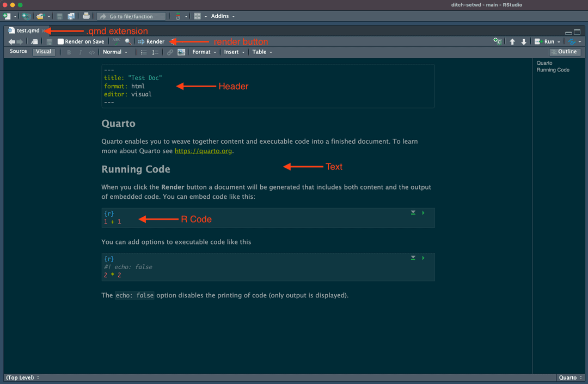Click the print icon in main toolbar

tap(86, 16)
